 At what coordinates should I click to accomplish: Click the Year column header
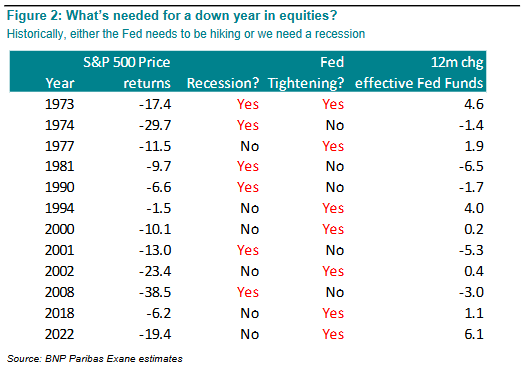coord(60,83)
